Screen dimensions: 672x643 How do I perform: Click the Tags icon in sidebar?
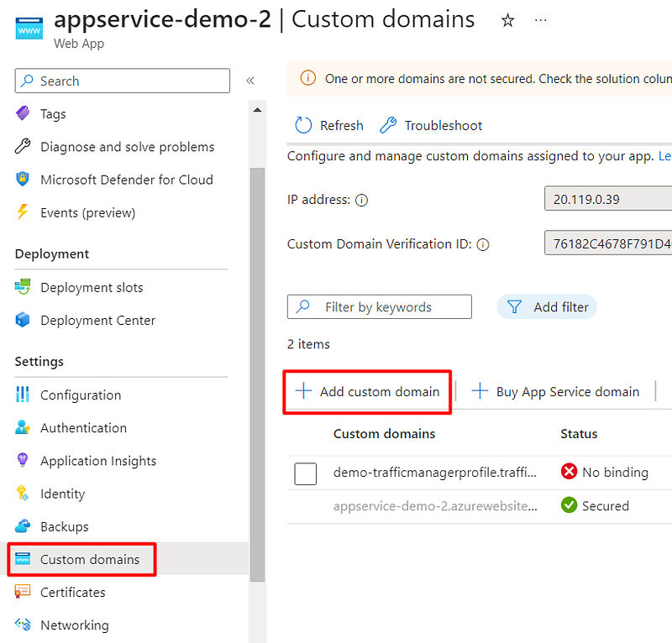(23, 113)
